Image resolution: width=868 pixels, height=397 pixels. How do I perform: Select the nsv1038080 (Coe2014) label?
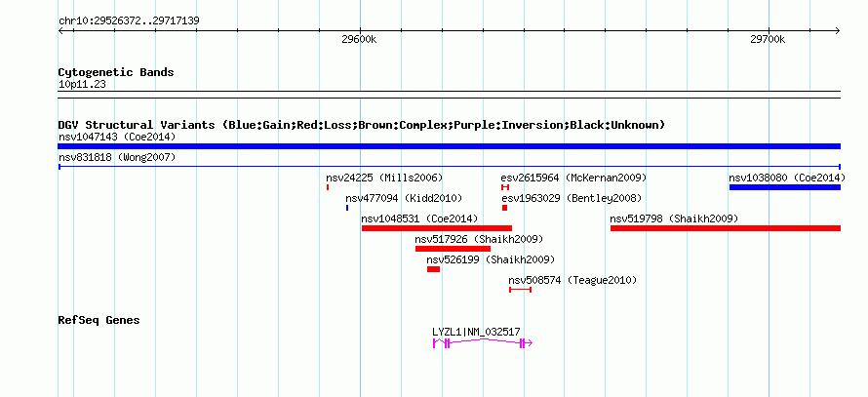point(787,179)
